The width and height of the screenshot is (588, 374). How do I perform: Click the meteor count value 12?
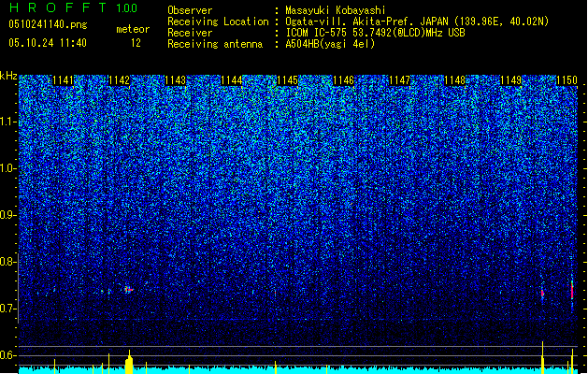[x=136, y=43]
